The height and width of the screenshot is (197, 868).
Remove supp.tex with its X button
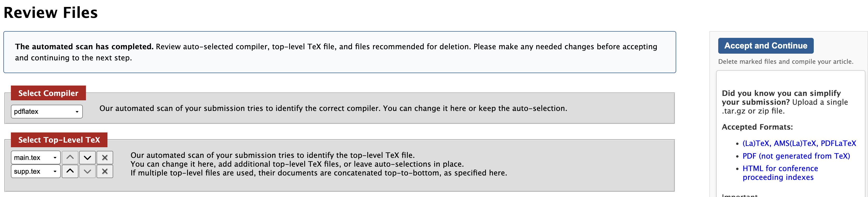pos(105,171)
